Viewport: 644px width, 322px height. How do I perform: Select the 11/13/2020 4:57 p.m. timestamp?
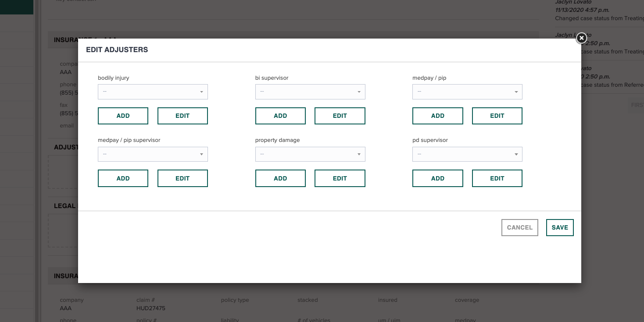pyautogui.click(x=582, y=10)
